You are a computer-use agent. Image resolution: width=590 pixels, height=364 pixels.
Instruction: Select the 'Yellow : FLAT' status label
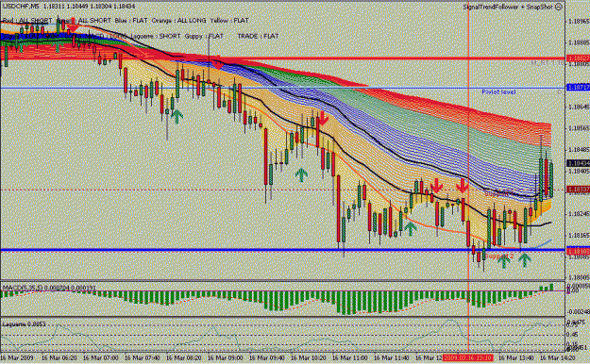(x=229, y=21)
